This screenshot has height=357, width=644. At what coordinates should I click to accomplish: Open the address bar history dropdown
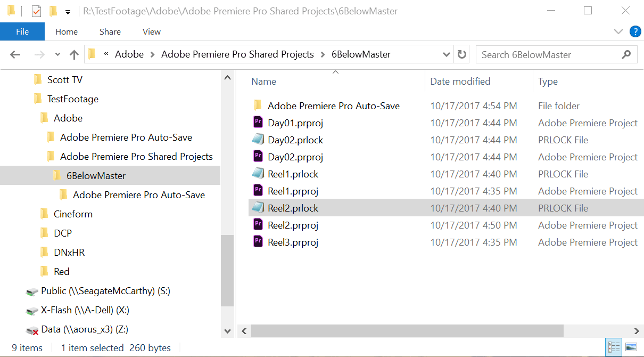coord(447,54)
